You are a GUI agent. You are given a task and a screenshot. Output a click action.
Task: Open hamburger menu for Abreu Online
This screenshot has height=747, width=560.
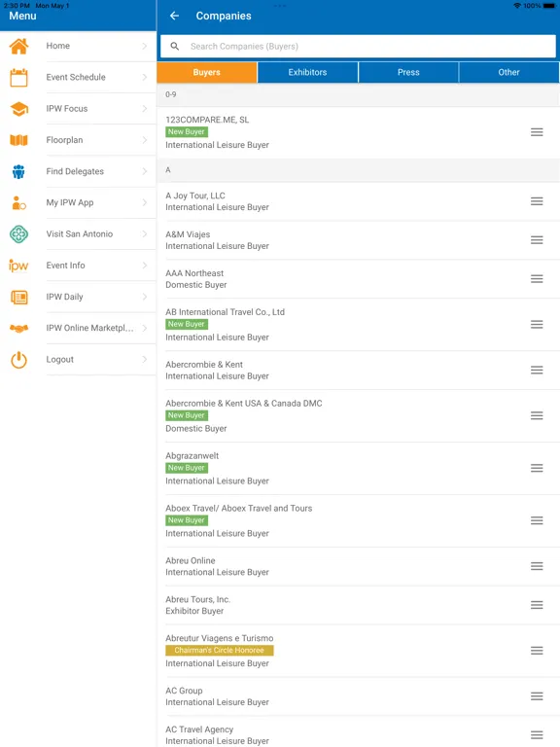pos(537,566)
